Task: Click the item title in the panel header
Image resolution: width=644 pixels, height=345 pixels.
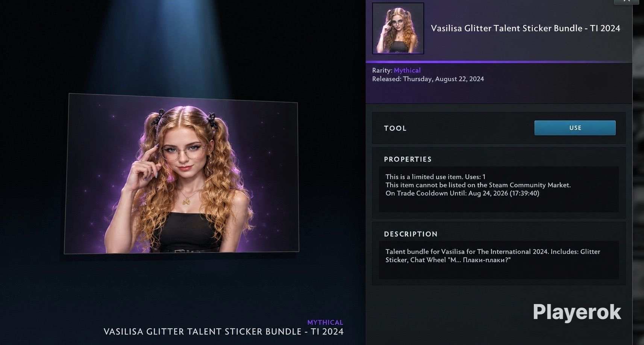Action: coord(525,28)
